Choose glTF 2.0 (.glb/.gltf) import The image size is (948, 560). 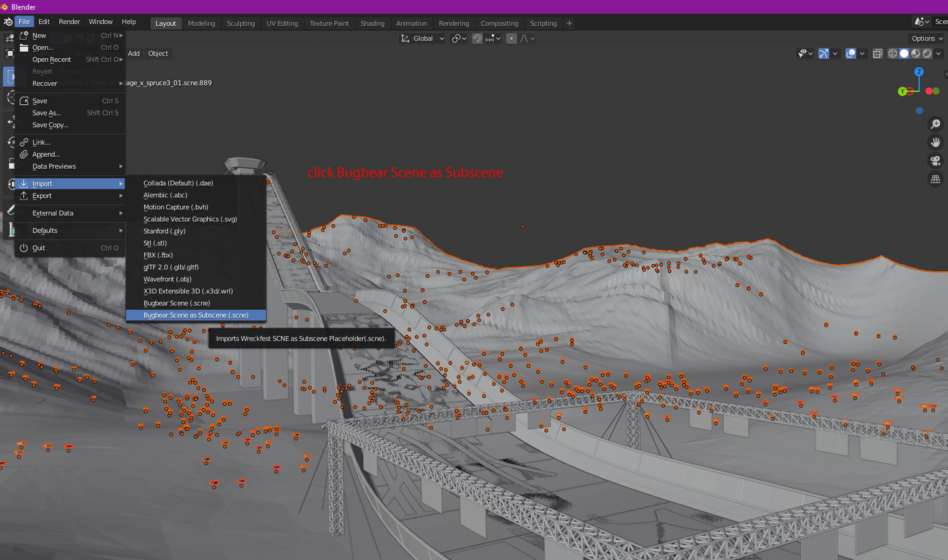tap(196, 267)
